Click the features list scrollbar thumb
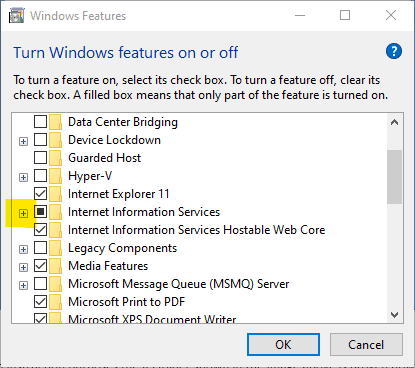This screenshot has height=368, width=415. [x=395, y=177]
